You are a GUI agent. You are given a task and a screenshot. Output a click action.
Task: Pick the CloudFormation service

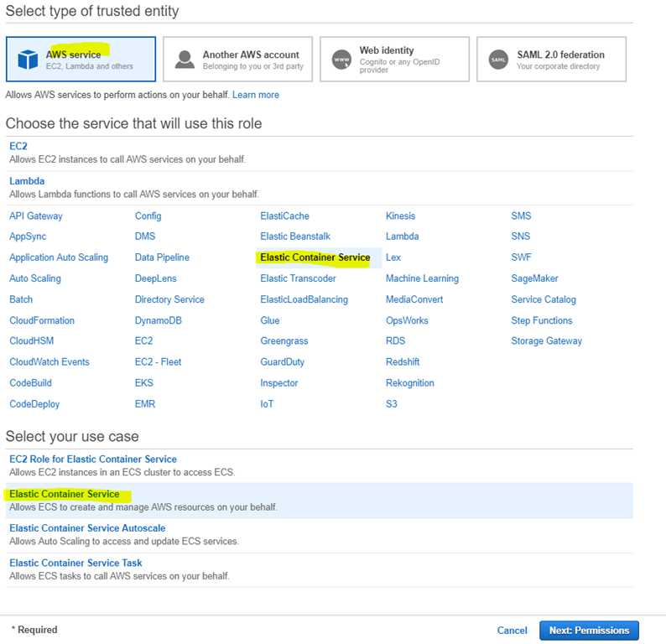click(42, 320)
